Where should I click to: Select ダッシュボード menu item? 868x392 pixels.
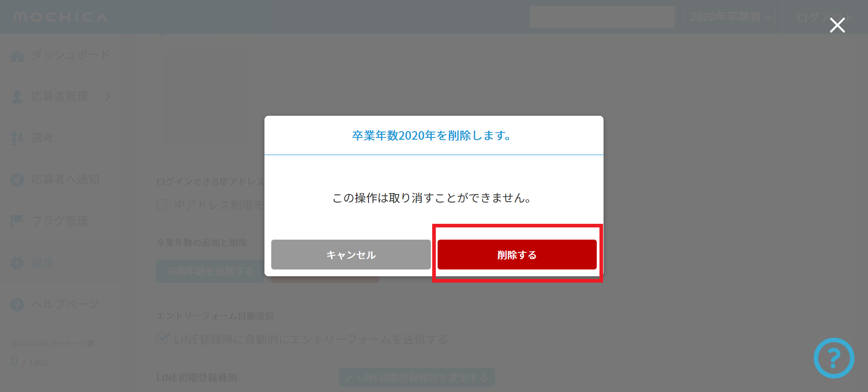pyautogui.click(x=71, y=55)
